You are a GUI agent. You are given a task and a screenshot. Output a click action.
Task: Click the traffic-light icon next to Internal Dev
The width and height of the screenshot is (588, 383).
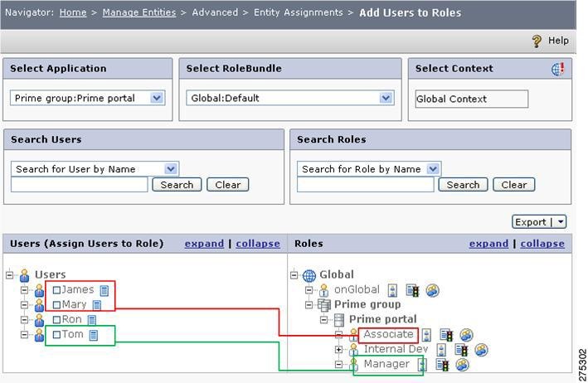[461, 350]
